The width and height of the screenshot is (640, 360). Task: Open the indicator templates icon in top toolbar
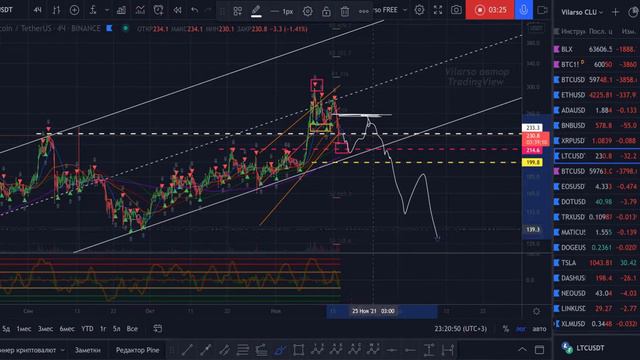coord(140,10)
